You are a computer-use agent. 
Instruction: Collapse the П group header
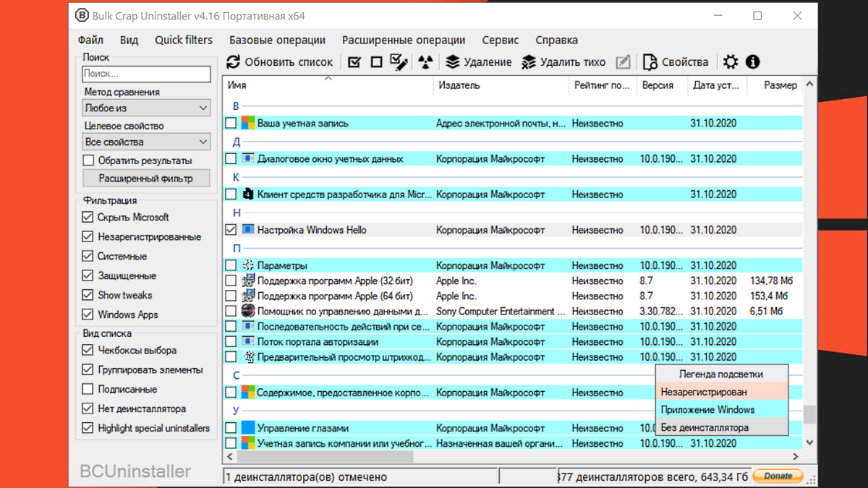point(236,248)
